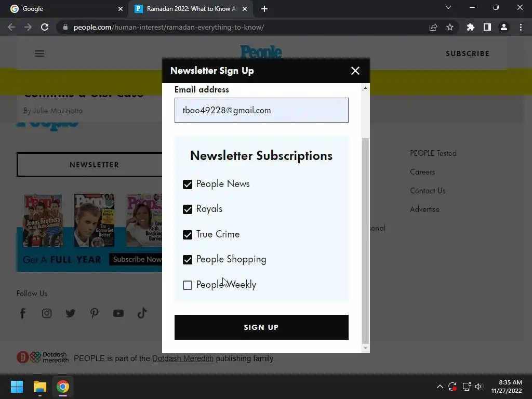The height and width of the screenshot is (399, 532).
Task: Click the Dotdash Meredith hyperlink
Action: coord(183,358)
